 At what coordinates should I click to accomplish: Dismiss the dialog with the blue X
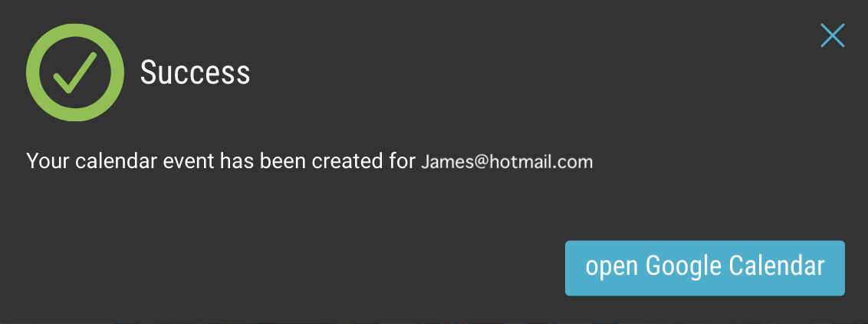(x=832, y=35)
